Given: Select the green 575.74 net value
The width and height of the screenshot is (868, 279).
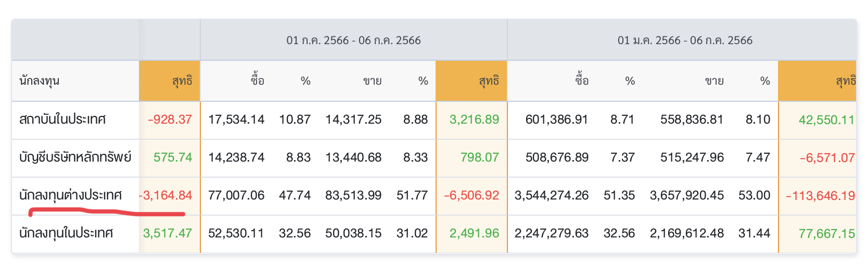Looking at the screenshot, I should pyautogui.click(x=173, y=157).
